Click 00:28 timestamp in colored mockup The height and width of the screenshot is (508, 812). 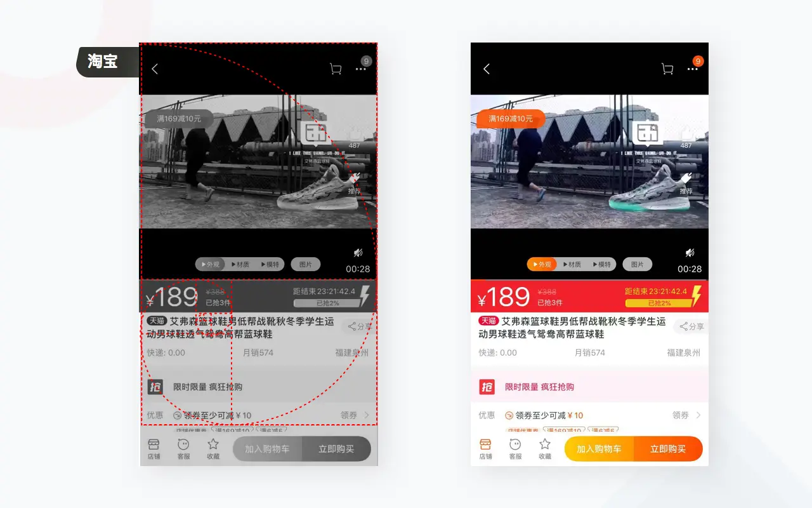(x=690, y=269)
